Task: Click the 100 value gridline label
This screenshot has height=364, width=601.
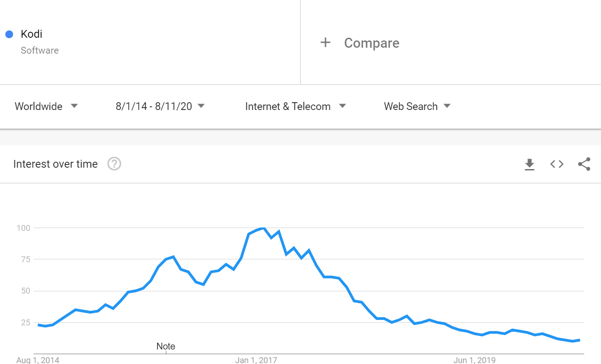Action: pos(23,228)
